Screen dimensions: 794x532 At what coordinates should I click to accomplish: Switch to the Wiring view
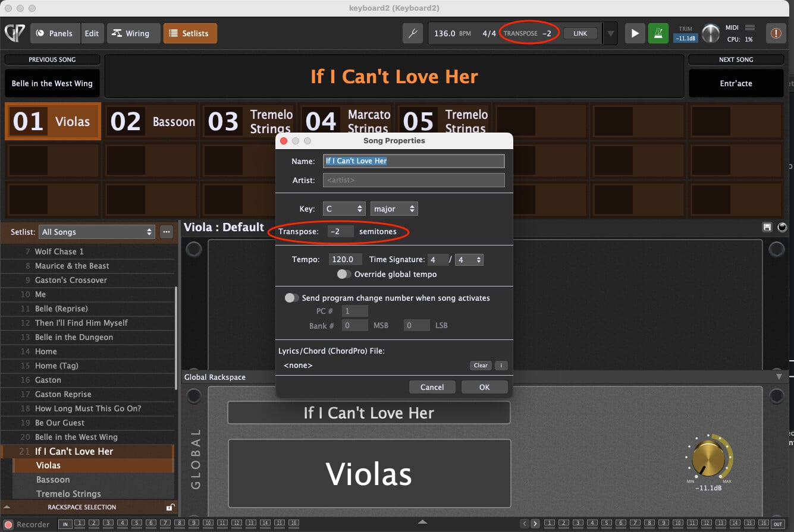(x=133, y=33)
